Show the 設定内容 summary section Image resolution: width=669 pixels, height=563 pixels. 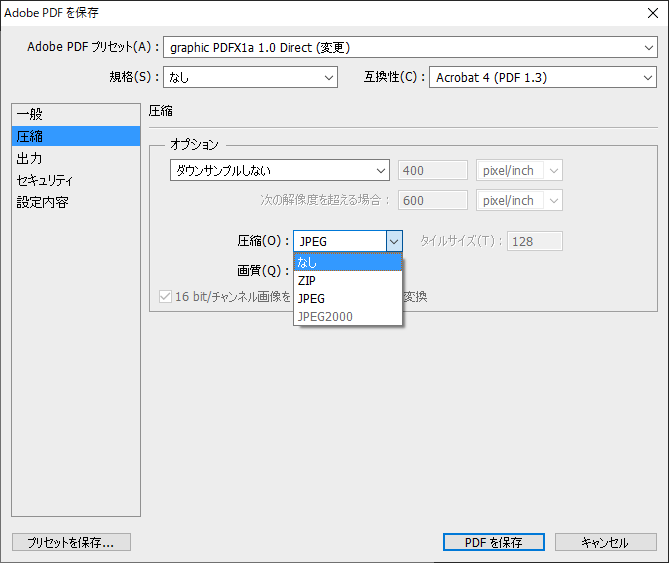tap(42, 202)
